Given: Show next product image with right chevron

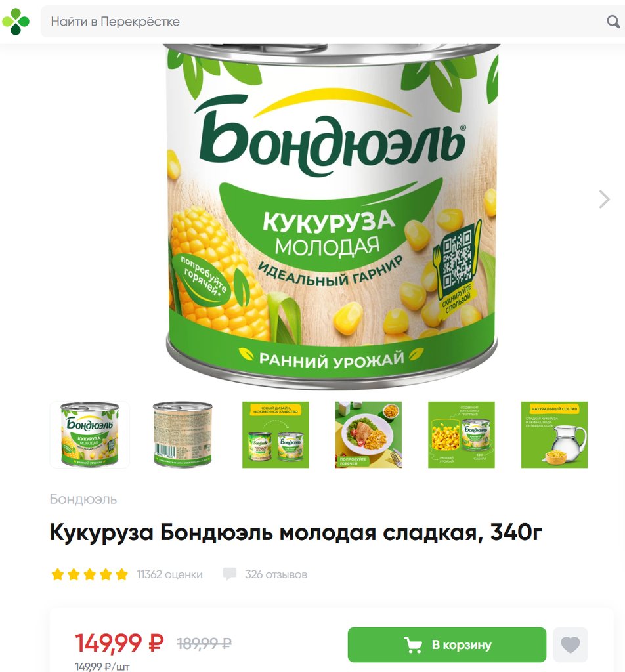Looking at the screenshot, I should [604, 199].
